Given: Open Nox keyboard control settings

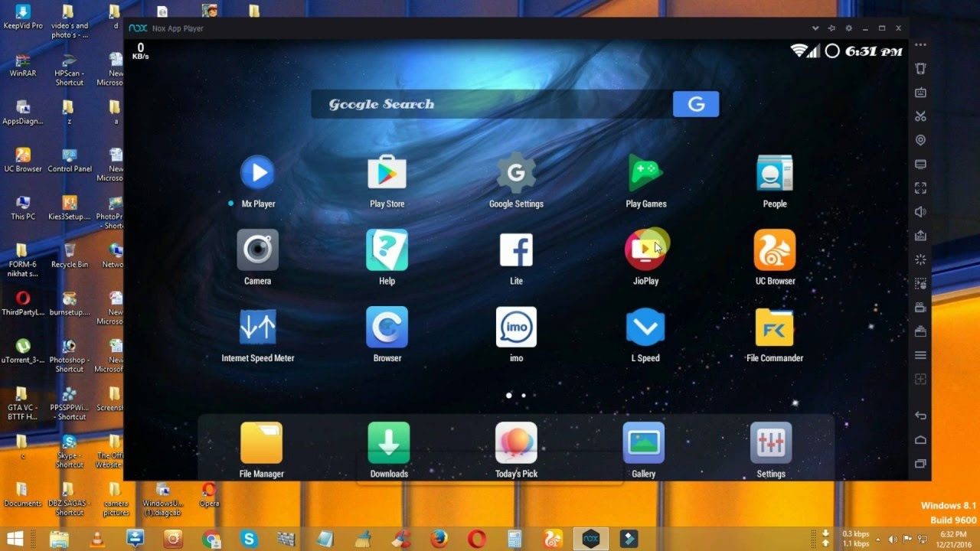Looking at the screenshot, I should [921, 93].
